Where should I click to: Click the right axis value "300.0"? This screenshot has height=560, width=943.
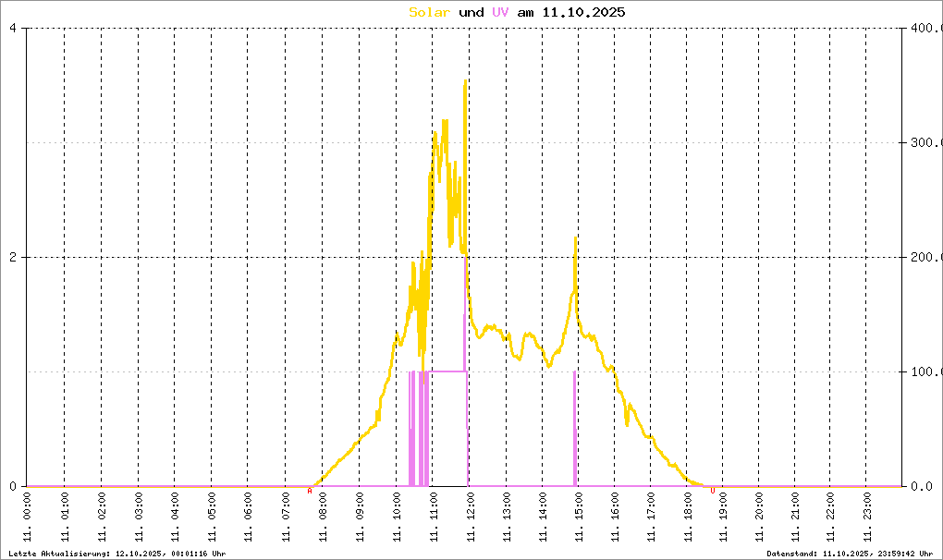[x=926, y=142]
